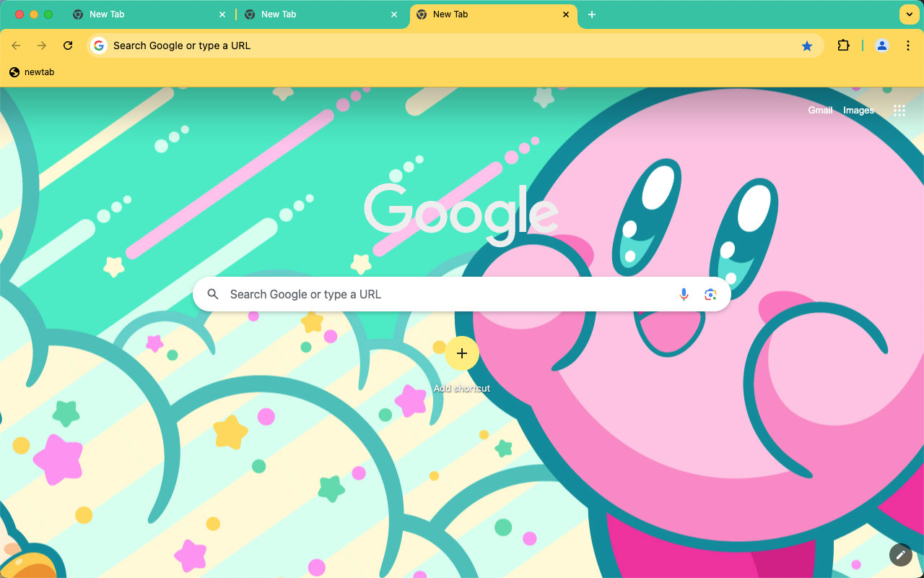Open the Extensions puzzle icon
This screenshot has width=924, height=578.
click(843, 46)
